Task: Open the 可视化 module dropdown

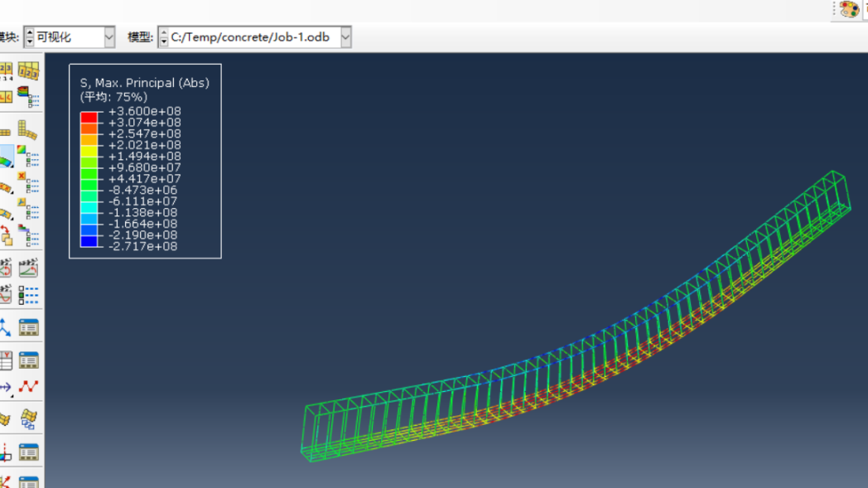Action: [109, 37]
